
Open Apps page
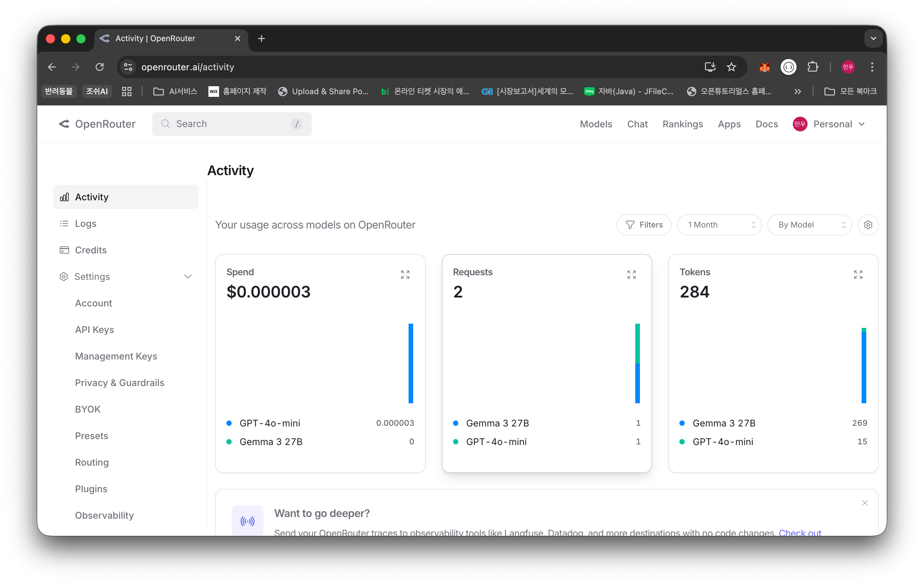point(729,124)
